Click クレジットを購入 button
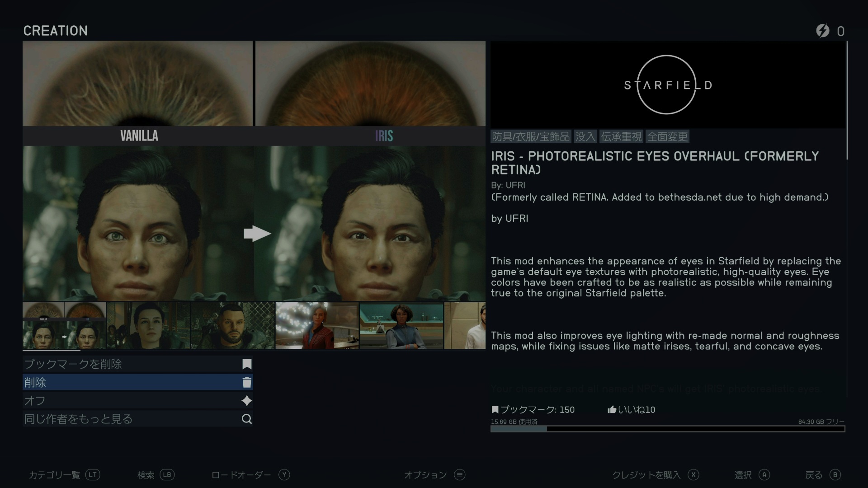The width and height of the screenshot is (868, 488). click(646, 475)
